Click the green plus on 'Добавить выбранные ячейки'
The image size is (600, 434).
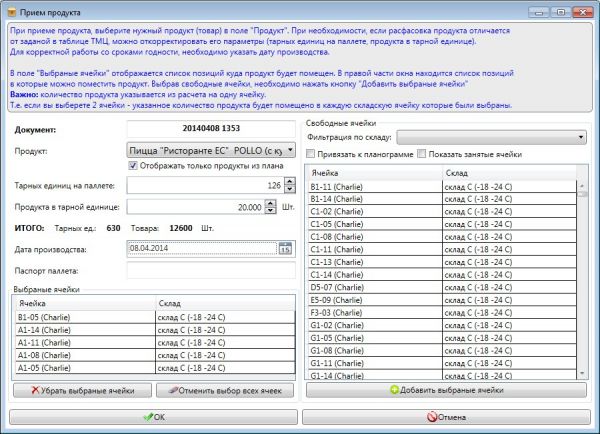tap(395, 390)
